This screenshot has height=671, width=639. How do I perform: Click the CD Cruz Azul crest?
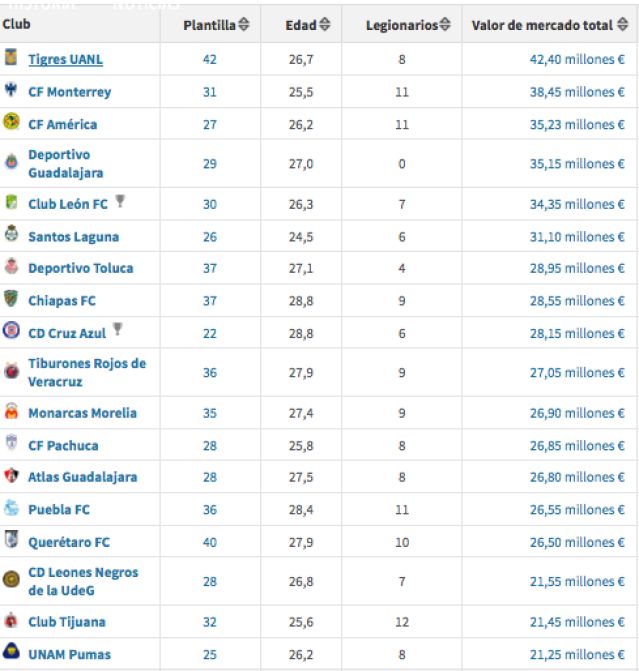12,331
